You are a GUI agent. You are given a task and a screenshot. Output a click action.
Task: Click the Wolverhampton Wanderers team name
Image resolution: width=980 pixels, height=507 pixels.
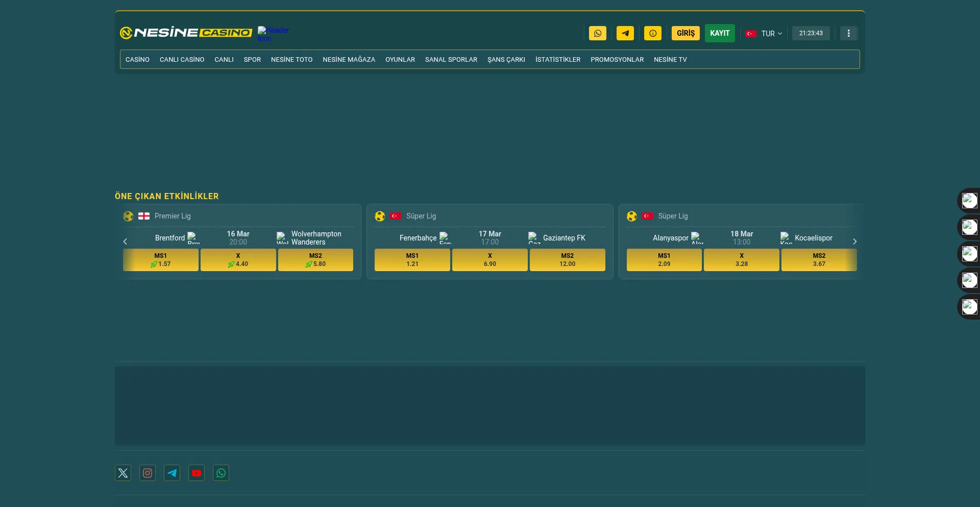point(316,238)
